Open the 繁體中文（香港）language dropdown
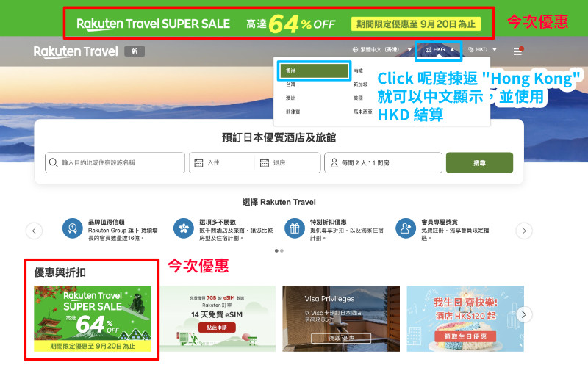Screen dimensions: 588x365 pyautogui.click(x=382, y=49)
